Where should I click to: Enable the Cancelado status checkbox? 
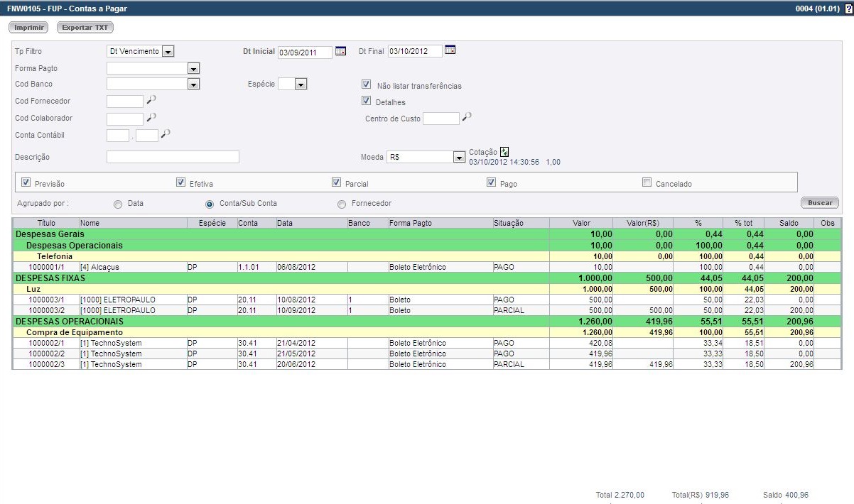tap(647, 182)
